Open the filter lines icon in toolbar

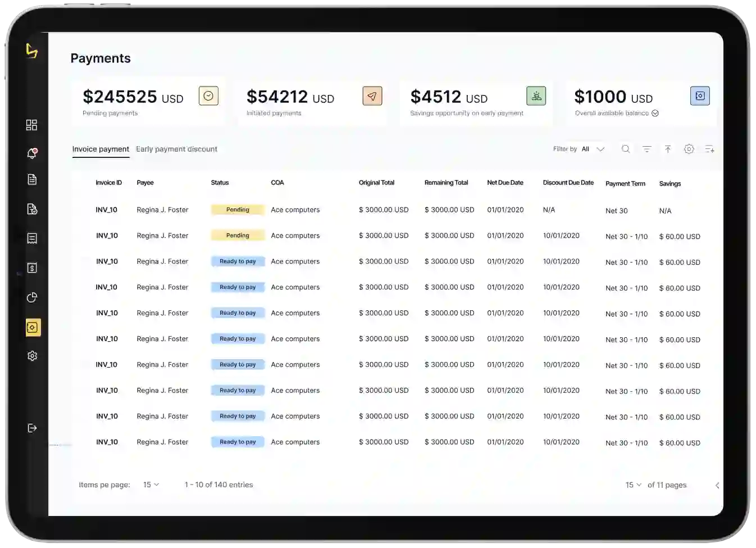[646, 149]
